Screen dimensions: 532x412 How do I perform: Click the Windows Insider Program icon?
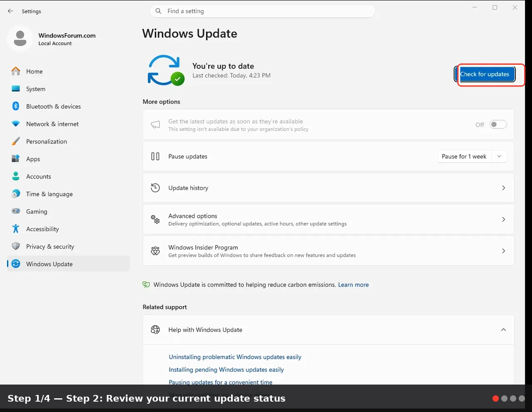155,251
